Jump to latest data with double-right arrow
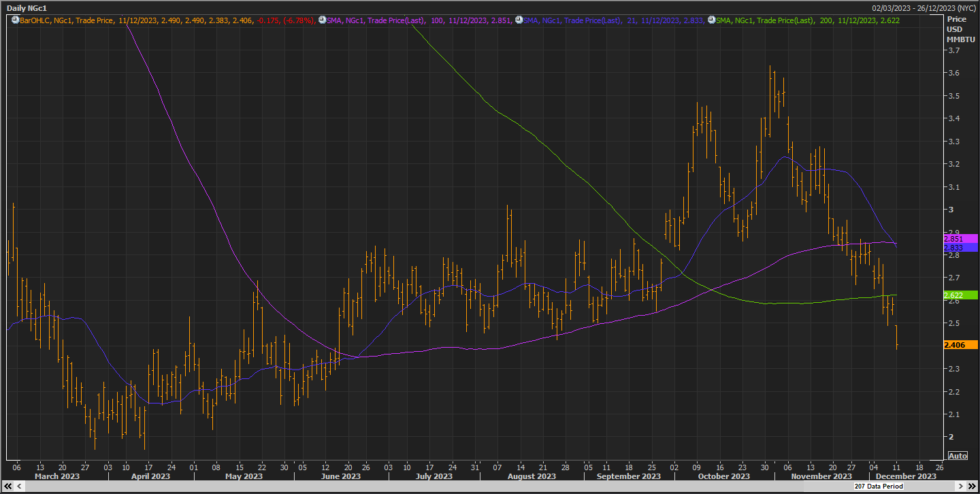The width and height of the screenshot is (980, 494). tap(971, 487)
